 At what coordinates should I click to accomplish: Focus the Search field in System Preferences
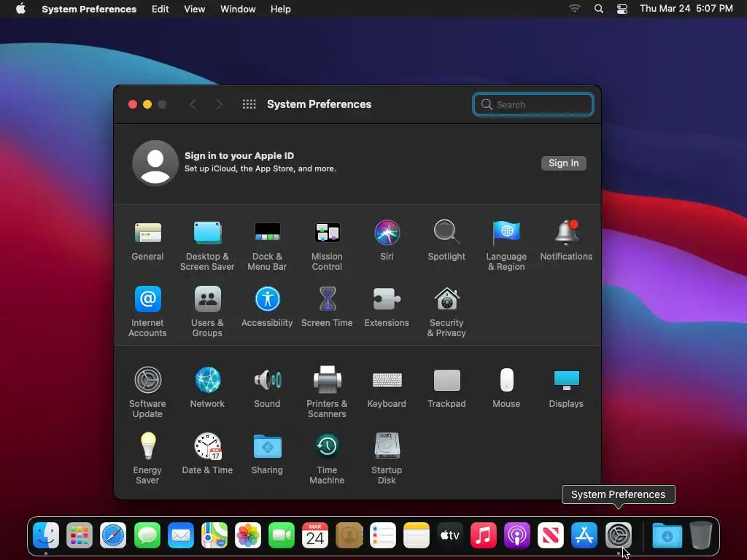tap(533, 104)
